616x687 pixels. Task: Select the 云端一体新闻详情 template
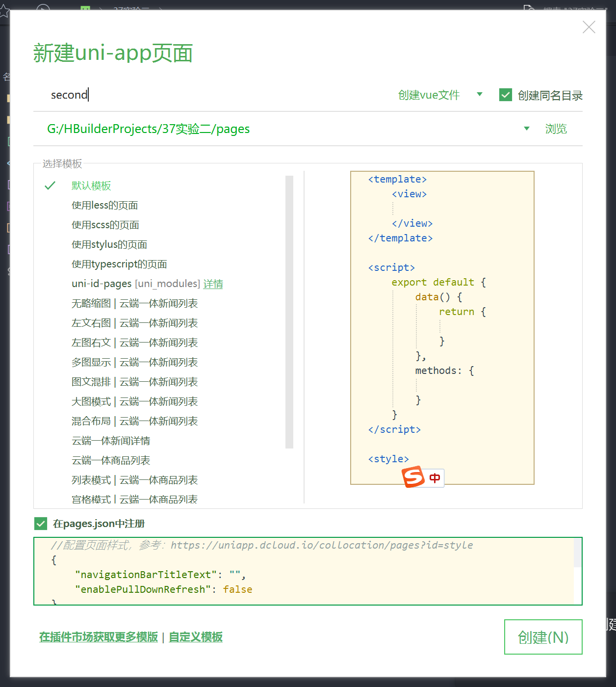tap(111, 441)
